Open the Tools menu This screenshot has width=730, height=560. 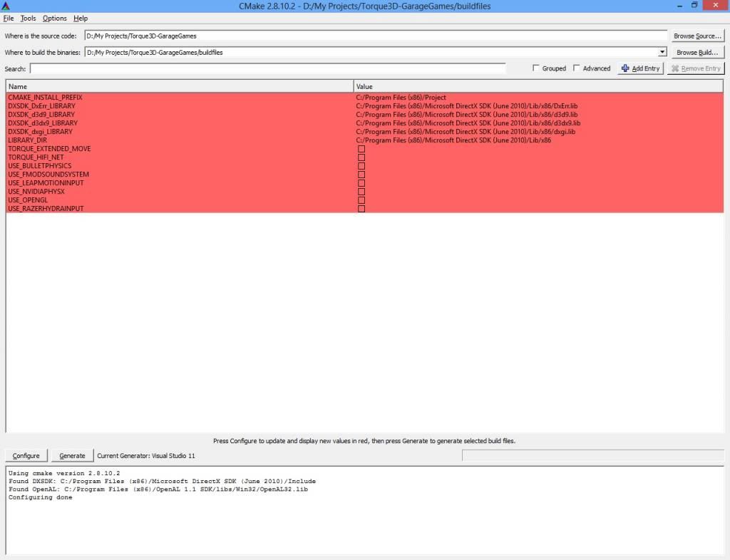[28, 18]
